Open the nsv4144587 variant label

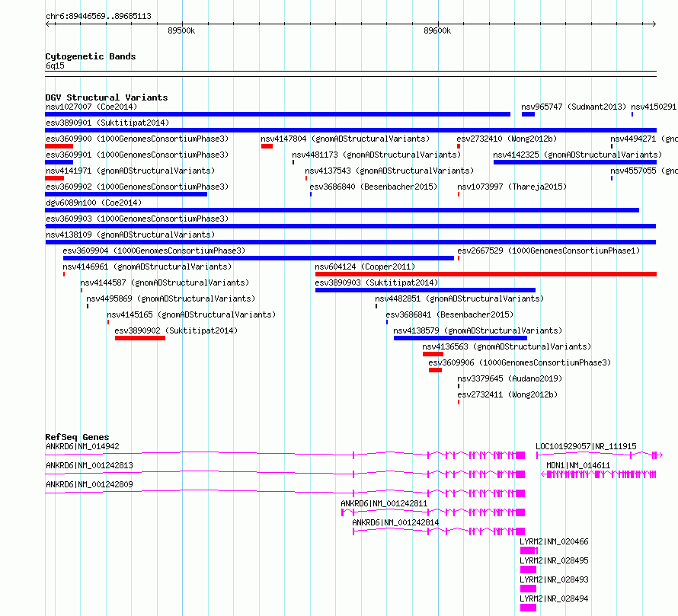click(165, 282)
